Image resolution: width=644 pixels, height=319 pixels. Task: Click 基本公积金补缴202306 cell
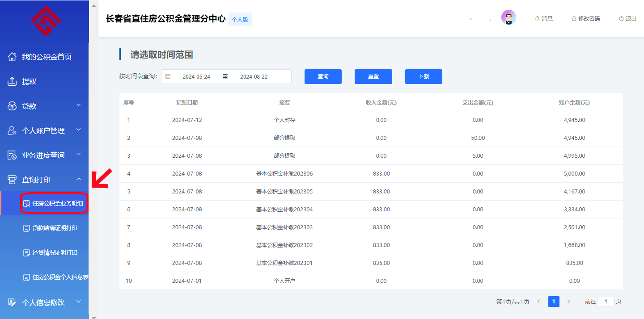(284, 174)
